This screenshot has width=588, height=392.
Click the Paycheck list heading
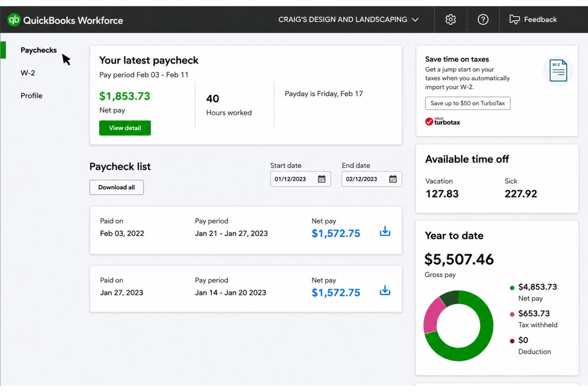tap(120, 166)
